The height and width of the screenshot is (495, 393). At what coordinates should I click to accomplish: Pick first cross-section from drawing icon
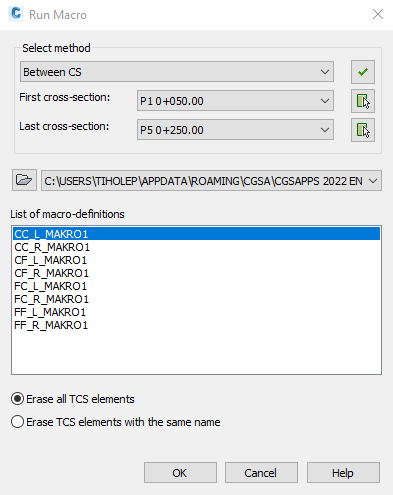[363, 101]
